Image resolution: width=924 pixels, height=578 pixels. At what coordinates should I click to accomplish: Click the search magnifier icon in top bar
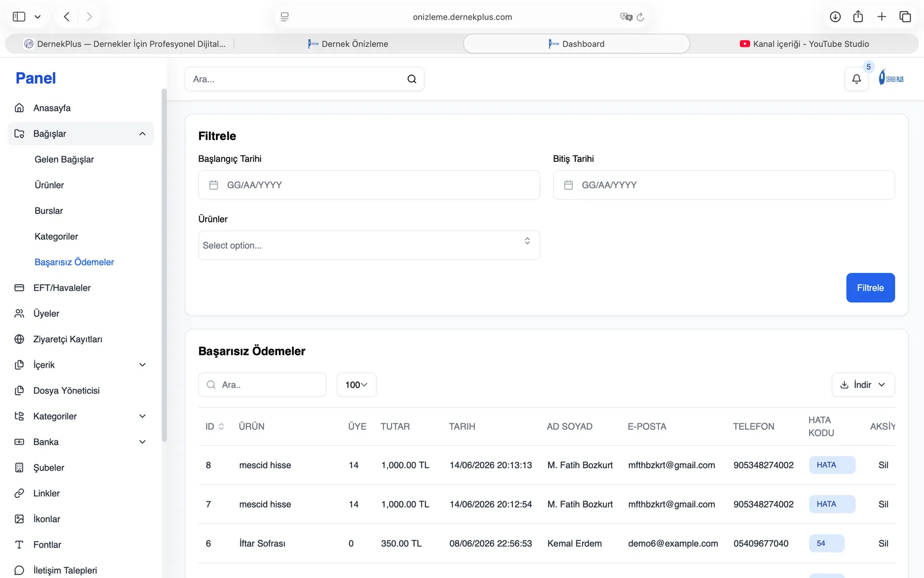[x=412, y=79]
